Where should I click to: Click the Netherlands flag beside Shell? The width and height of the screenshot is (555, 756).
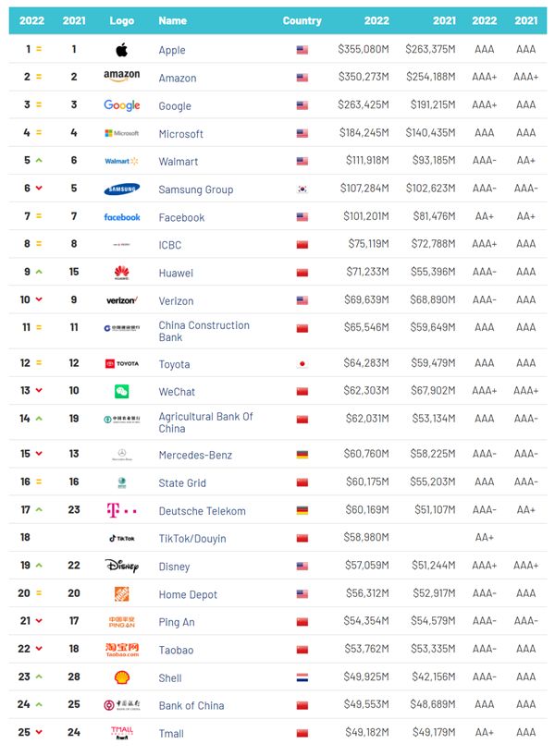coord(302,677)
